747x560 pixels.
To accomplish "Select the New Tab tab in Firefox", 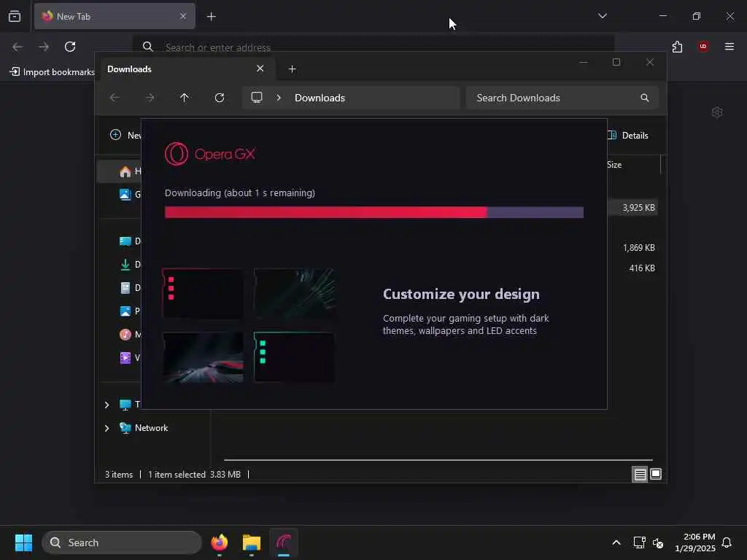I will point(115,16).
